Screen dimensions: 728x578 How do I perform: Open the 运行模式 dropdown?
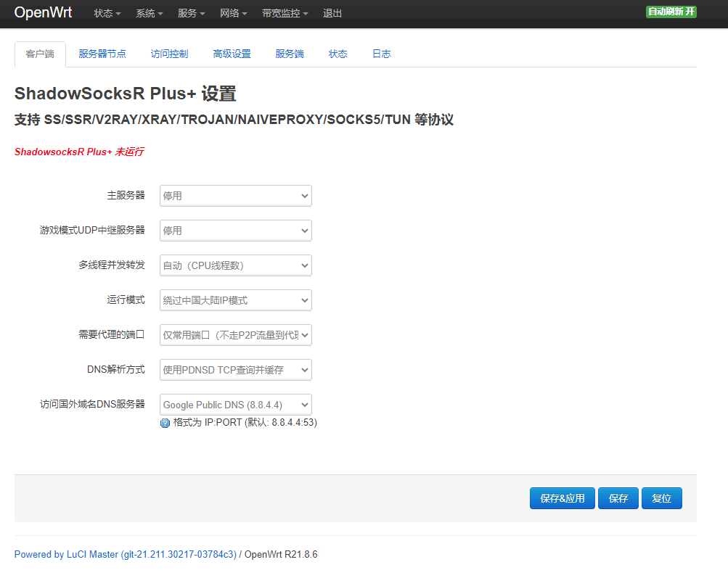[236, 300]
